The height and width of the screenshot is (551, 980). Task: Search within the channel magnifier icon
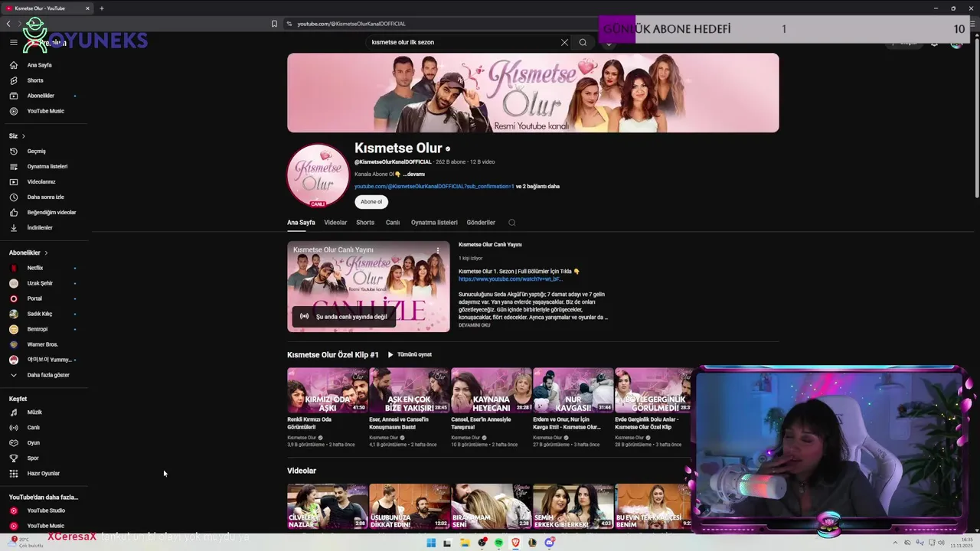(512, 223)
